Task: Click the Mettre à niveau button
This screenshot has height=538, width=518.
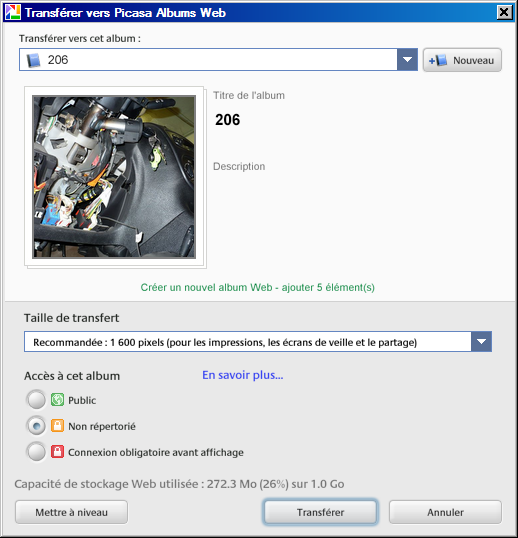Action: click(x=71, y=512)
